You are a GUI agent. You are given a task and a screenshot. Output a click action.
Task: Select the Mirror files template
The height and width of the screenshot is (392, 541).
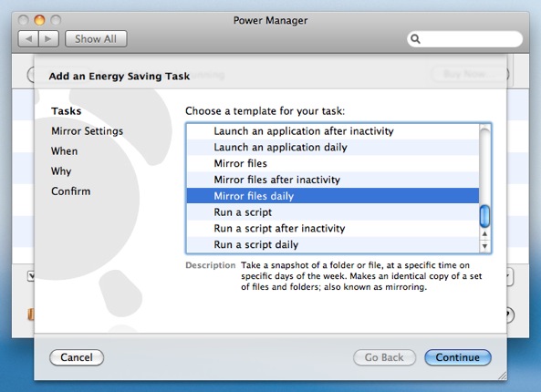333,163
